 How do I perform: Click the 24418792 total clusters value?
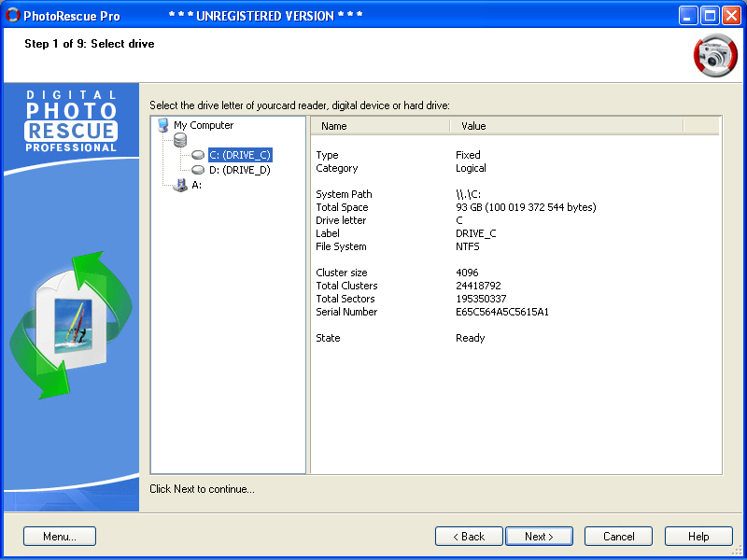point(478,286)
